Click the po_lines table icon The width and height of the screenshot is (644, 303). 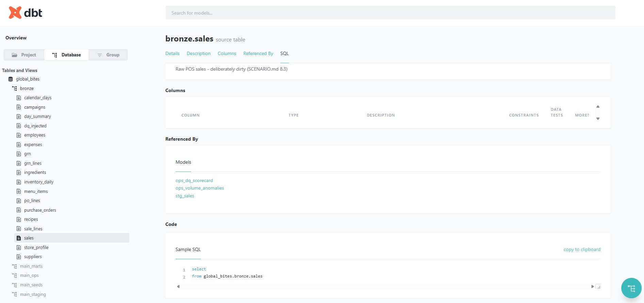[x=19, y=201]
